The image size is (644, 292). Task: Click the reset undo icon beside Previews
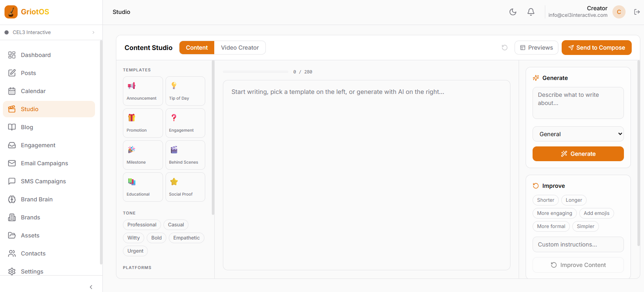[x=504, y=48]
